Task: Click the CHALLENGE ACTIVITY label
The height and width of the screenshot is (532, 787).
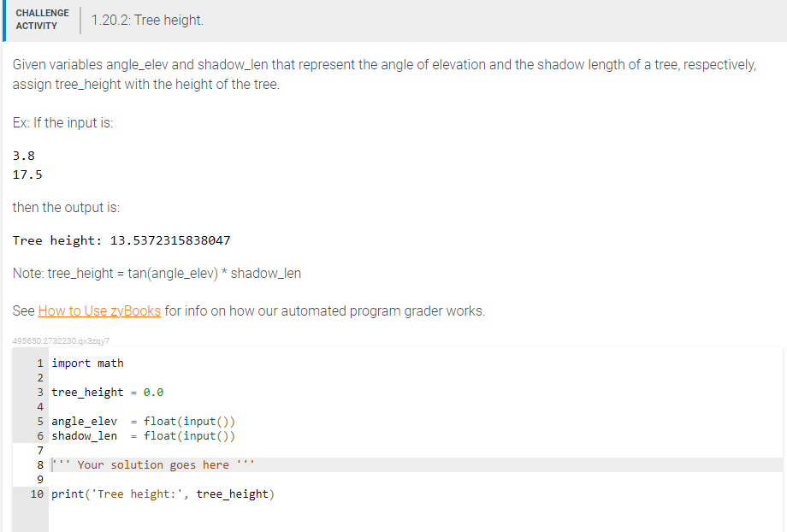Action: 42,18
